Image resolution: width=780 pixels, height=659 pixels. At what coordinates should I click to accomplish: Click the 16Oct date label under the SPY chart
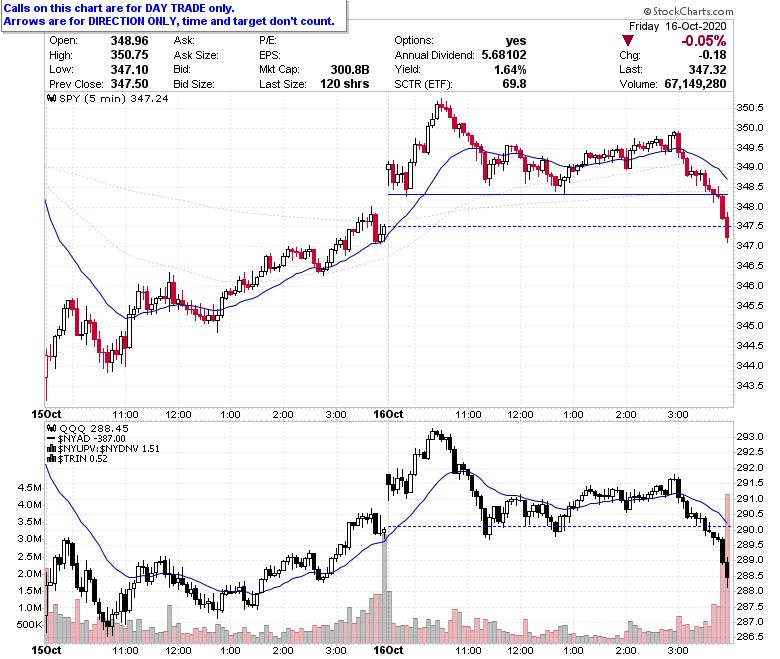(x=388, y=414)
